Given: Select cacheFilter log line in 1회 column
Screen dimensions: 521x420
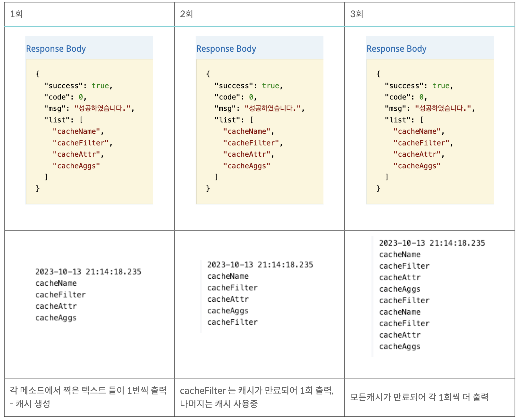Looking at the screenshot, I should 60,295.
